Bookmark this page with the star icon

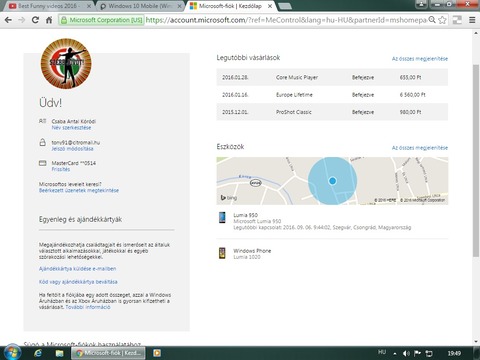(442, 20)
